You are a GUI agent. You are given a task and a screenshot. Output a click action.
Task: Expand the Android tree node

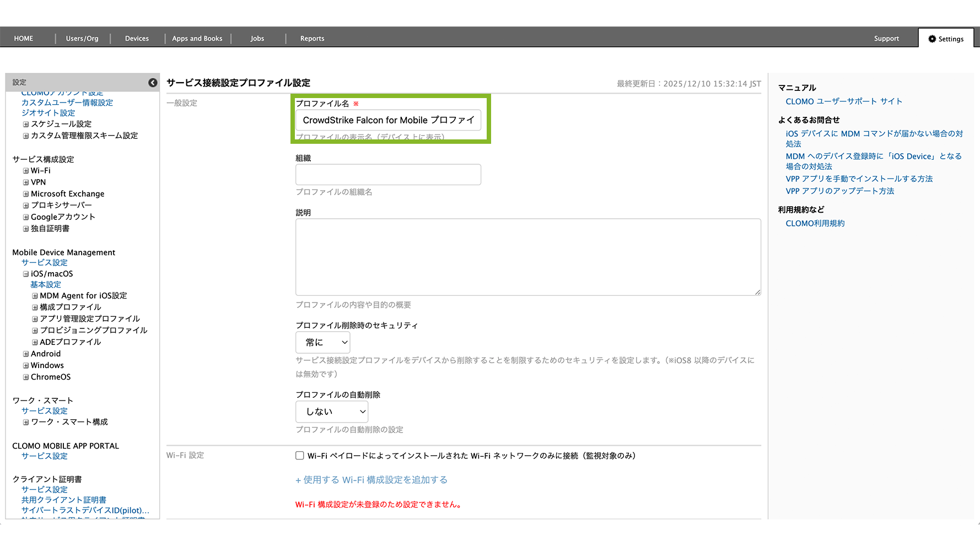coord(26,354)
